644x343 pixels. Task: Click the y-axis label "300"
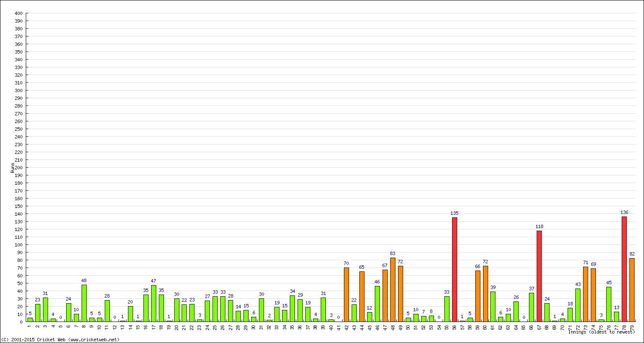[18, 90]
